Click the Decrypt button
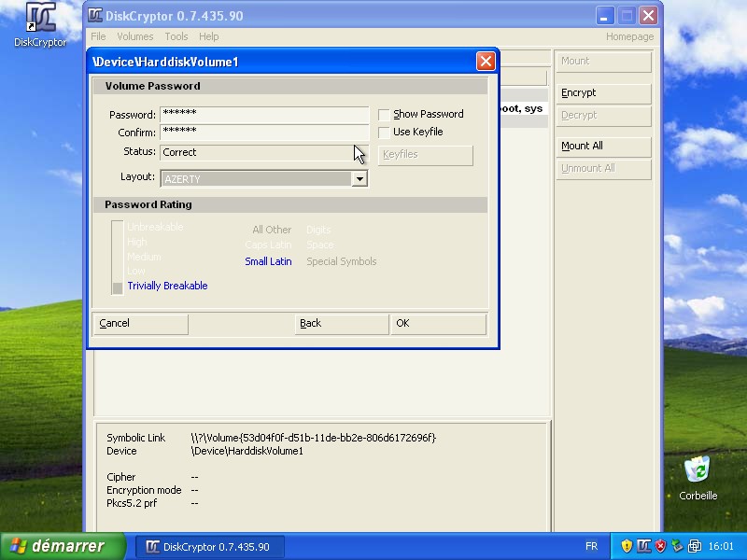The height and width of the screenshot is (560, 747). (603, 116)
